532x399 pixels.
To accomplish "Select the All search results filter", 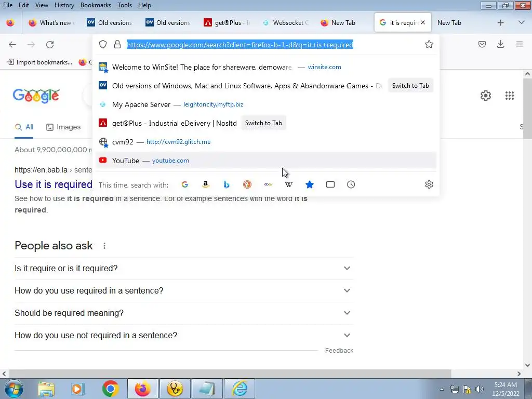I will (x=24, y=127).
